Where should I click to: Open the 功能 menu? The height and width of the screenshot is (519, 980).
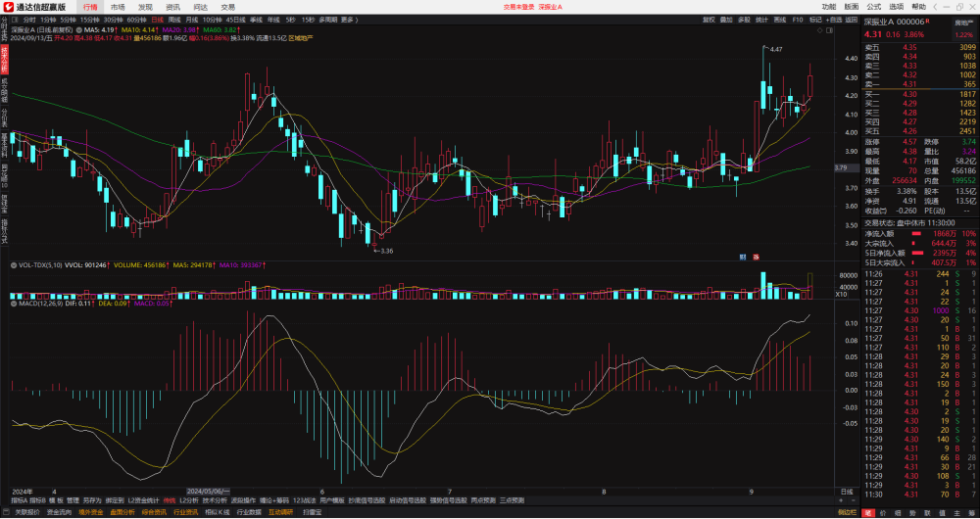point(829,7)
